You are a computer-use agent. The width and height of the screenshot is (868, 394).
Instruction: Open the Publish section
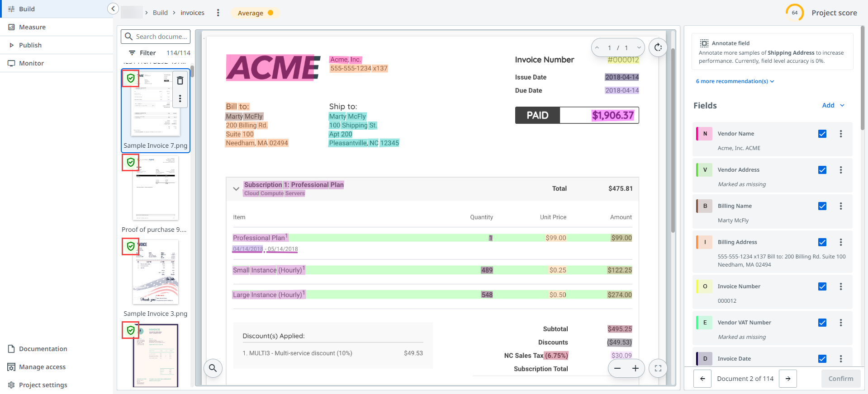coord(57,45)
